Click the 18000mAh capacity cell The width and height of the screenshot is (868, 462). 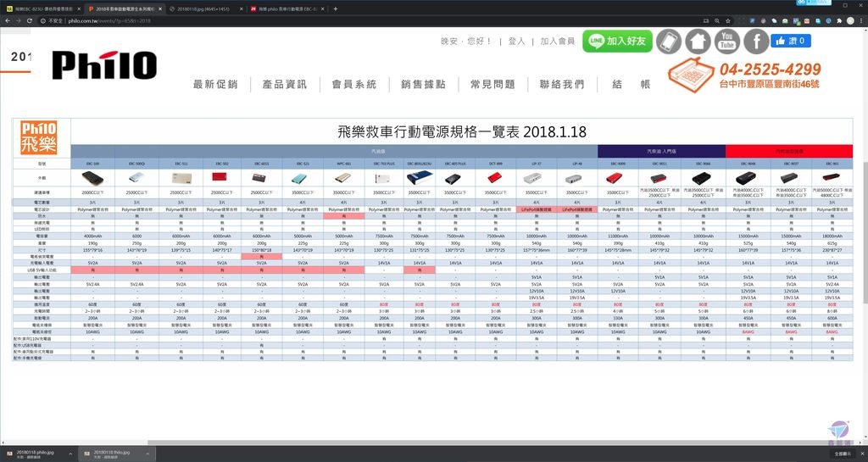tap(832, 237)
